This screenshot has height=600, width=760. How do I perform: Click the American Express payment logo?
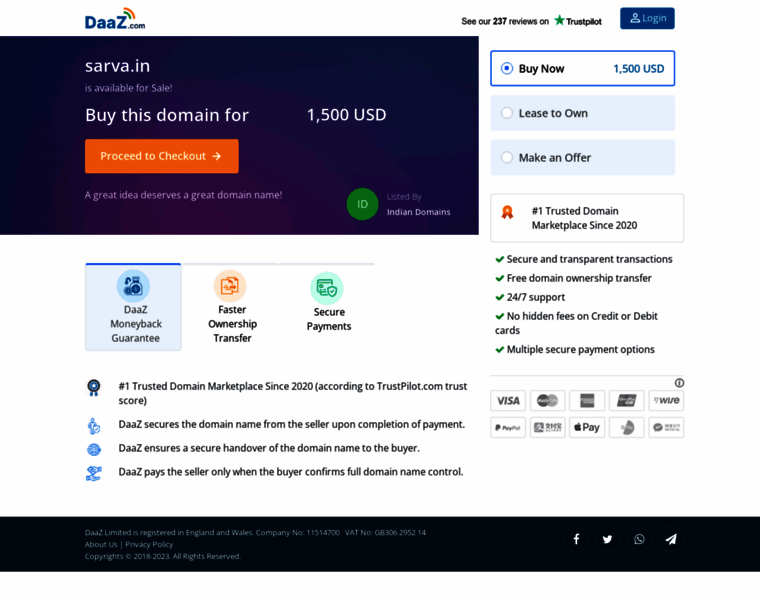(587, 401)
